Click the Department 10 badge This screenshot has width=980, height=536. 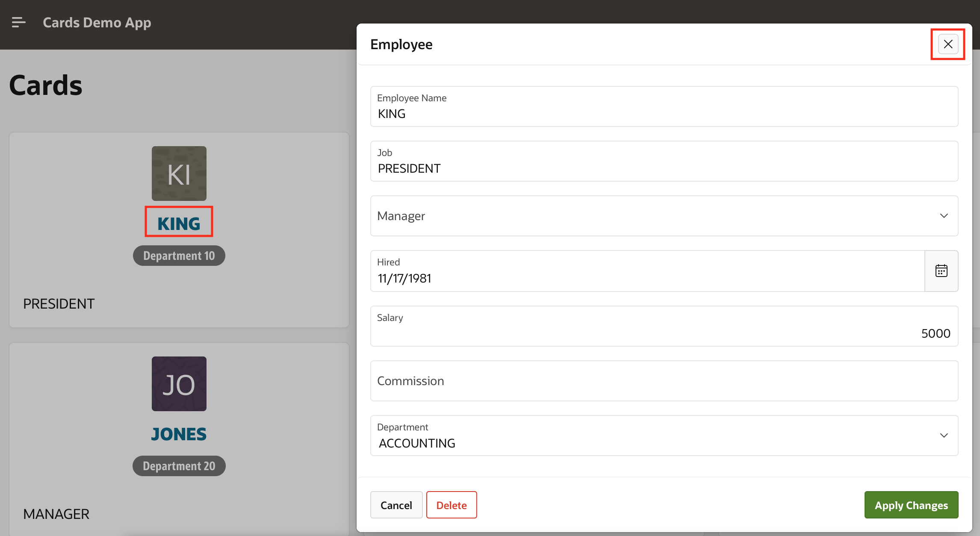pyautogui.click(x=179, y=256)
